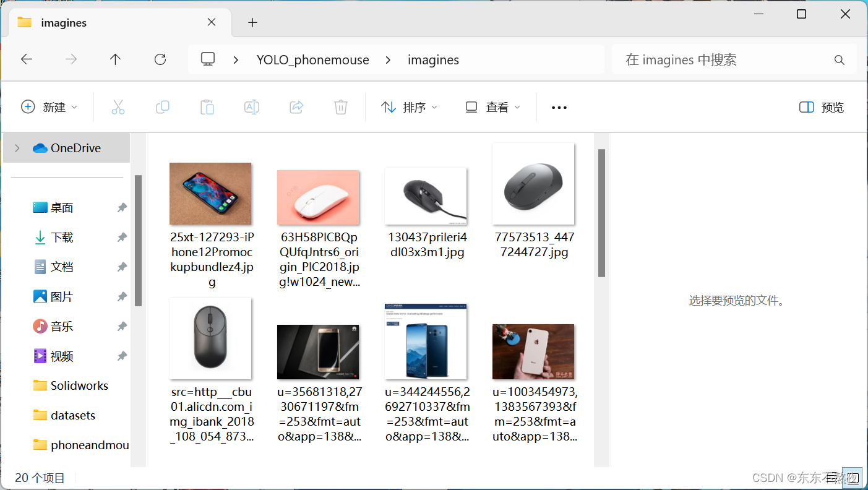
Task: Select gold phone u=35681318 thumbnail
Action: click(318, 352)
